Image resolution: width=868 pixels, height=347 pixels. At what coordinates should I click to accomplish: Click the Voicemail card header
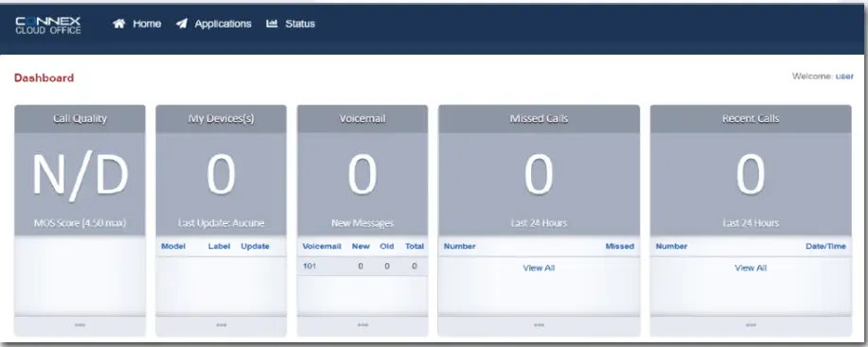363,119
